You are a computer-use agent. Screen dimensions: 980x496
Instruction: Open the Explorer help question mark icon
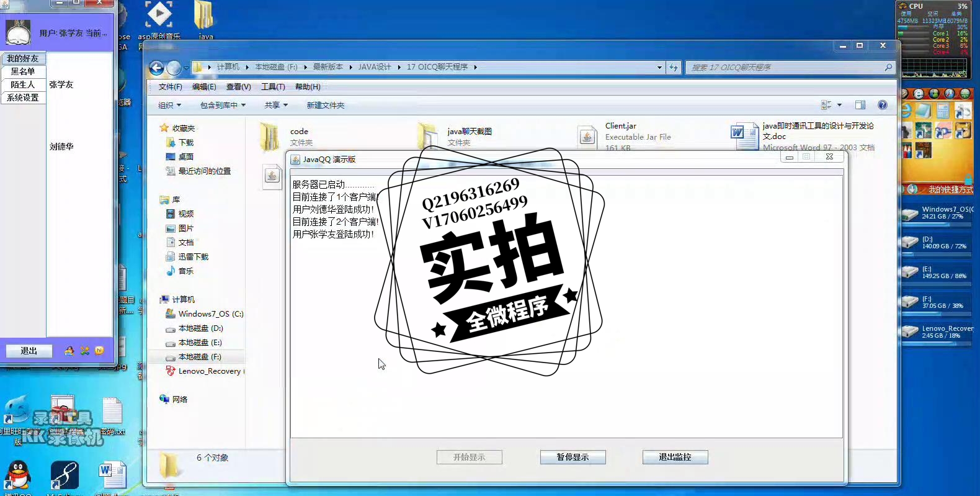(x=883, y=105)
